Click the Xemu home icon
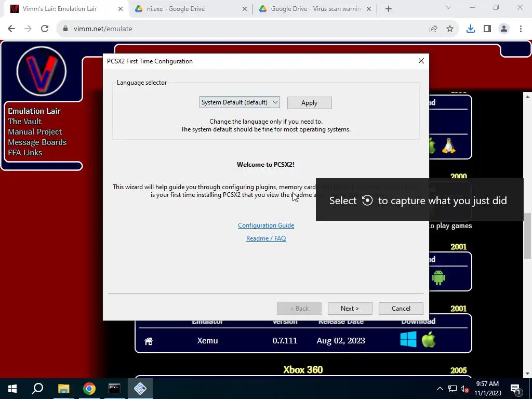The image size is (532, 399). pos(149,341)
